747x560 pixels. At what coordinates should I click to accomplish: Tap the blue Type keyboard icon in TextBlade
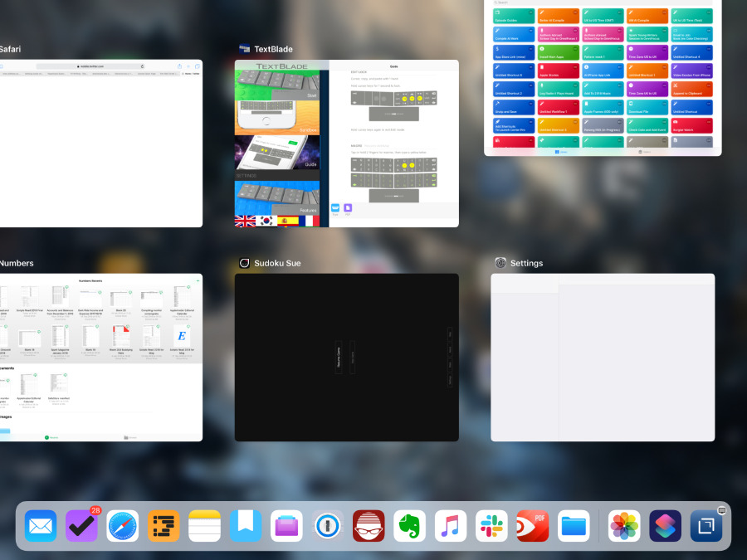point(335,208)
